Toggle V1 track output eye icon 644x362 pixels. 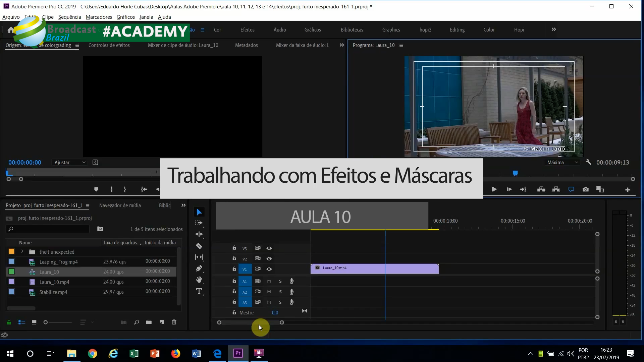[x=269, y=269]
